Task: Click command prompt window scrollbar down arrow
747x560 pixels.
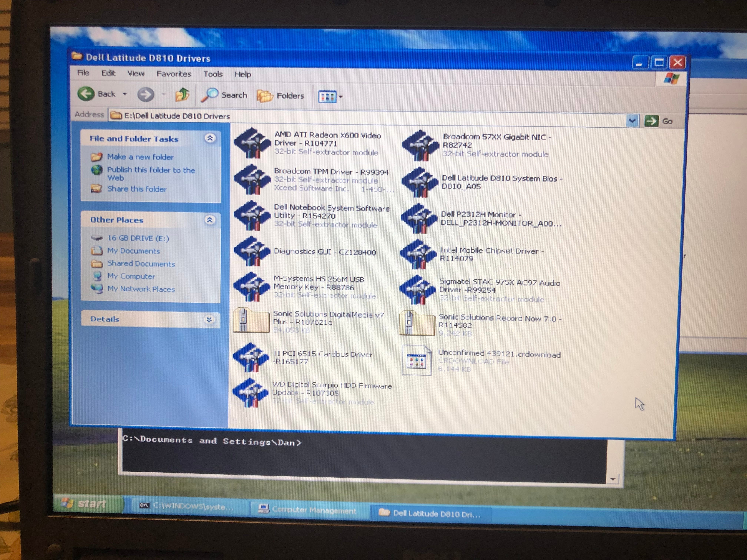Action: click(x=613, y=479)
